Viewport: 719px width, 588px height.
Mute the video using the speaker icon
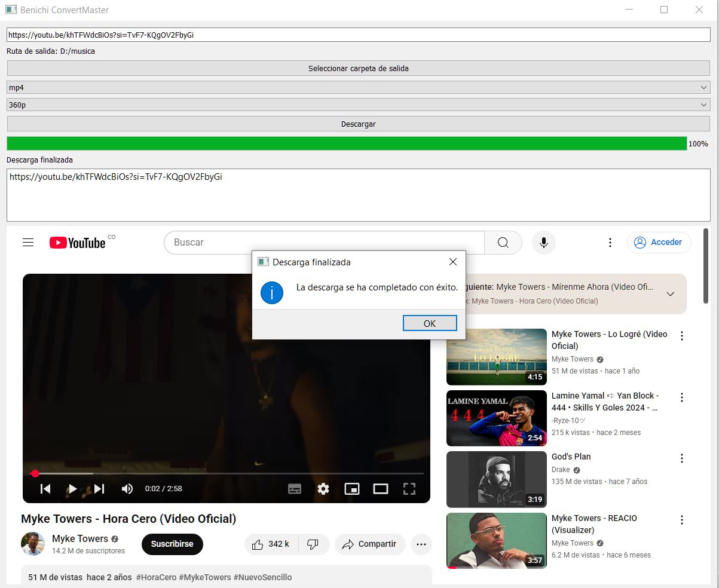(127, 489)
